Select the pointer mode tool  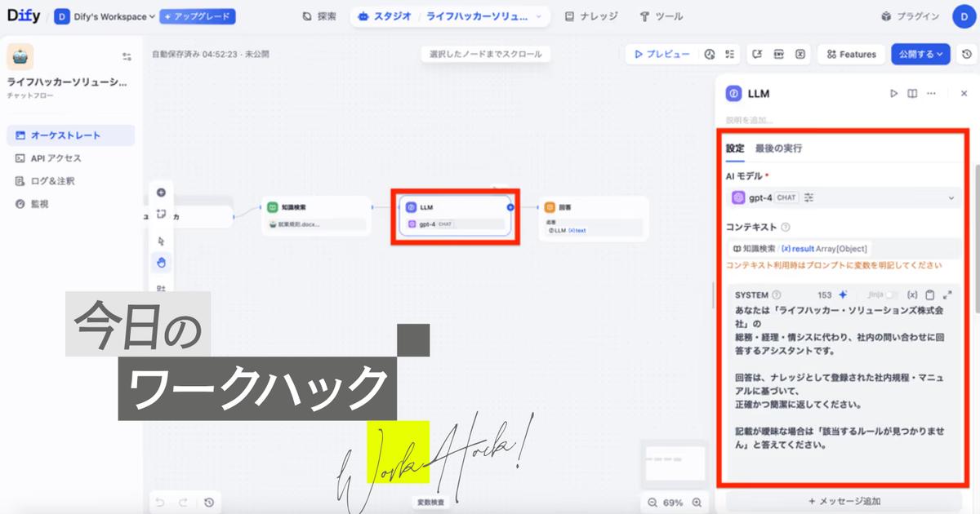(x=161, y=241)
